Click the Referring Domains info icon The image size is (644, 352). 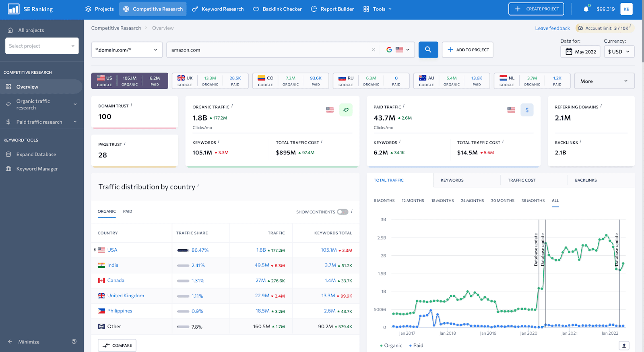pos(601,106)
